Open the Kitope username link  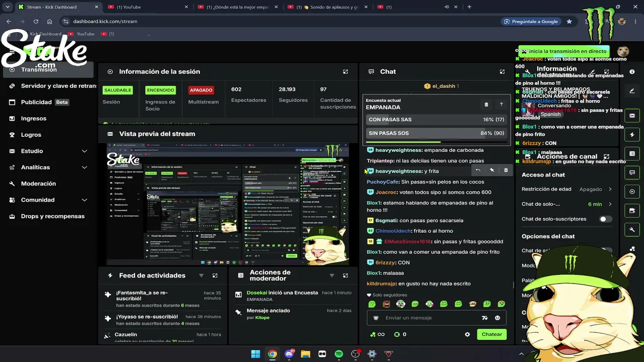[262, 318]
